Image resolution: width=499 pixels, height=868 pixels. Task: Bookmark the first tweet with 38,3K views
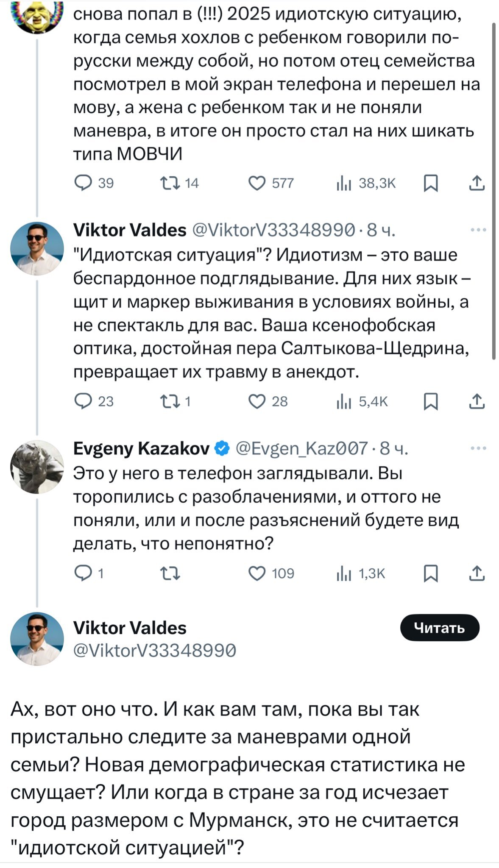[x=431, y=183]
